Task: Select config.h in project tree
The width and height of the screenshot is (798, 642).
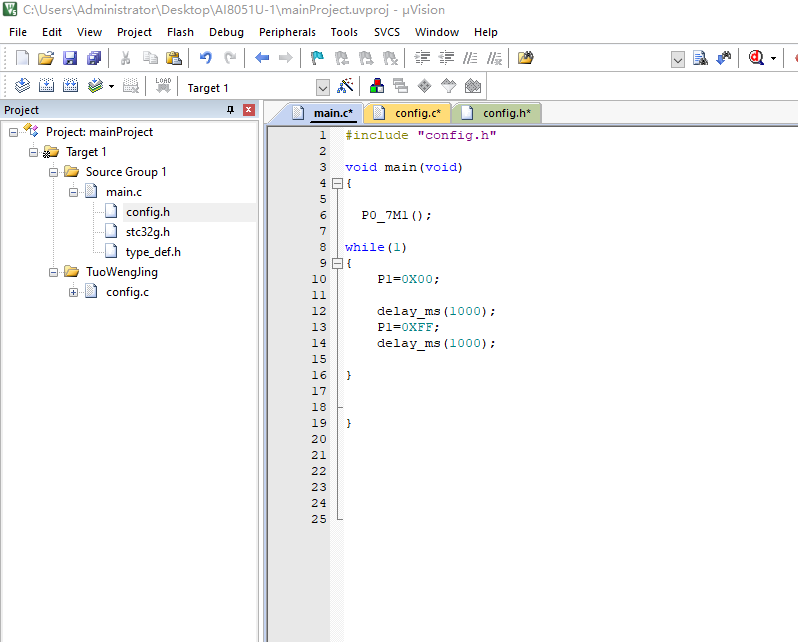Action: 148,212
